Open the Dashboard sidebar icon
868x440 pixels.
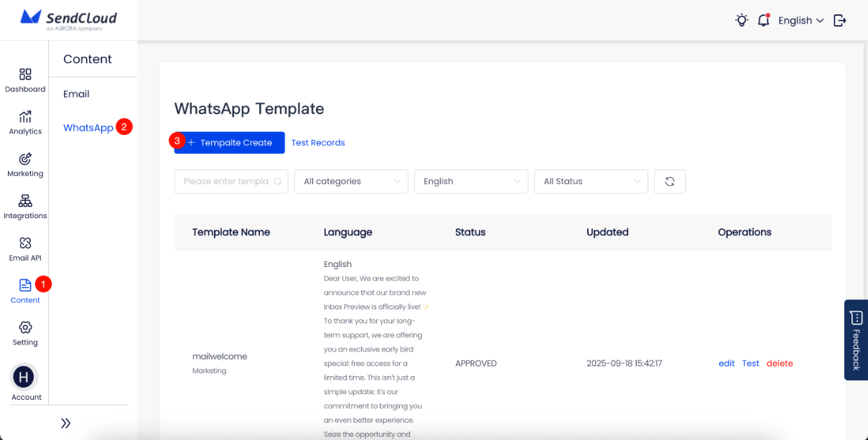(x=25, y=75)
